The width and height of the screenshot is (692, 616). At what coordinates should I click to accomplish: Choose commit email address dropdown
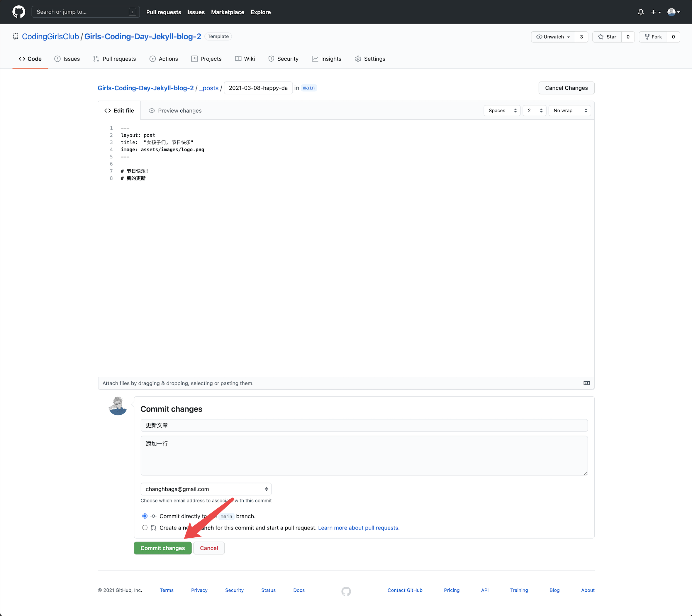(206, 489)
